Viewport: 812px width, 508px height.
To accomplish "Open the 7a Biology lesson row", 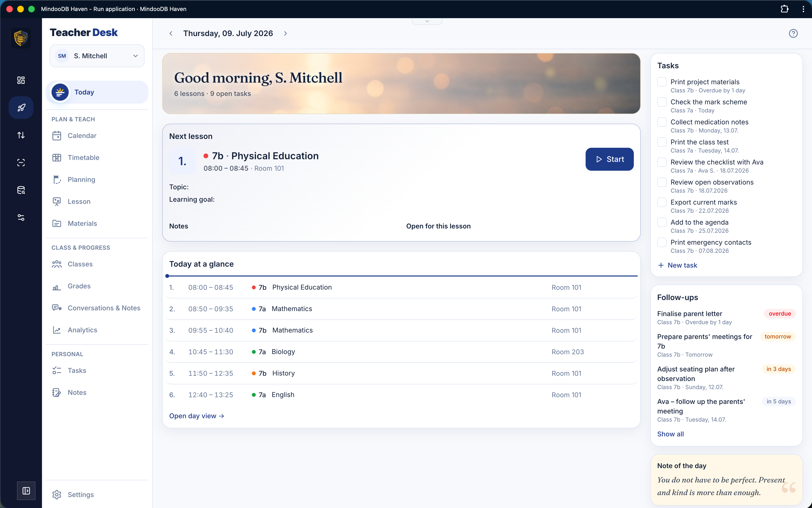I will click(x=401, y=352).
